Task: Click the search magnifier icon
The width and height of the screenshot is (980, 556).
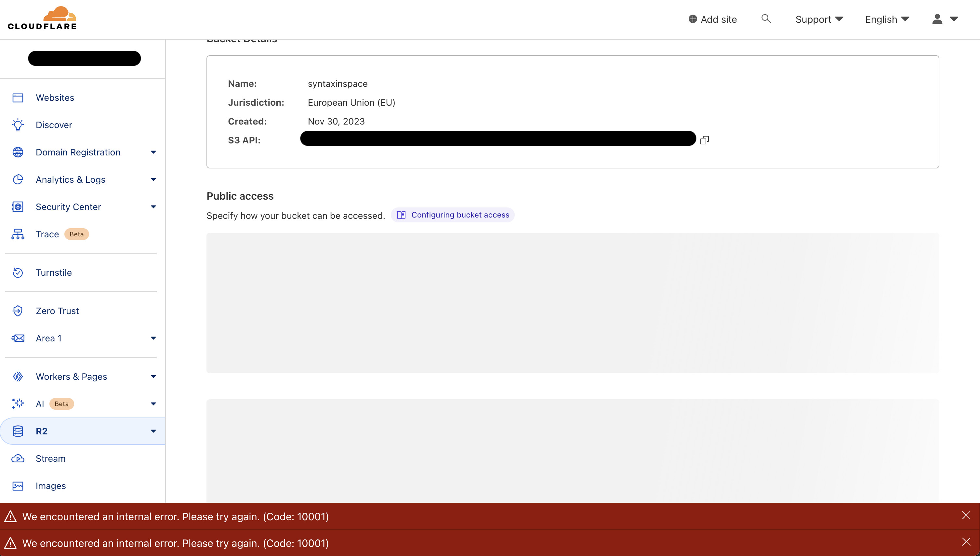Action: click(766, 19)
